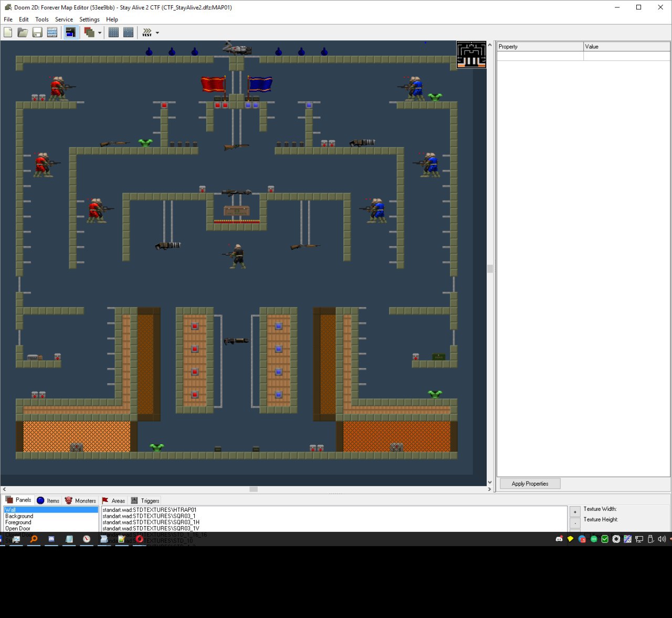The image size is (672, 618).
Task: Open the Service menu
Action: point(64,19)
